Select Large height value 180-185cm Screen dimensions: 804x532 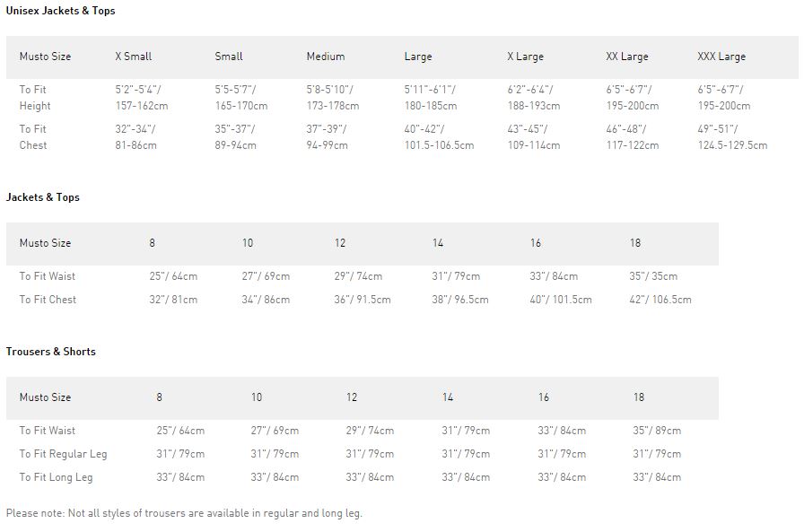coord(431,106)
